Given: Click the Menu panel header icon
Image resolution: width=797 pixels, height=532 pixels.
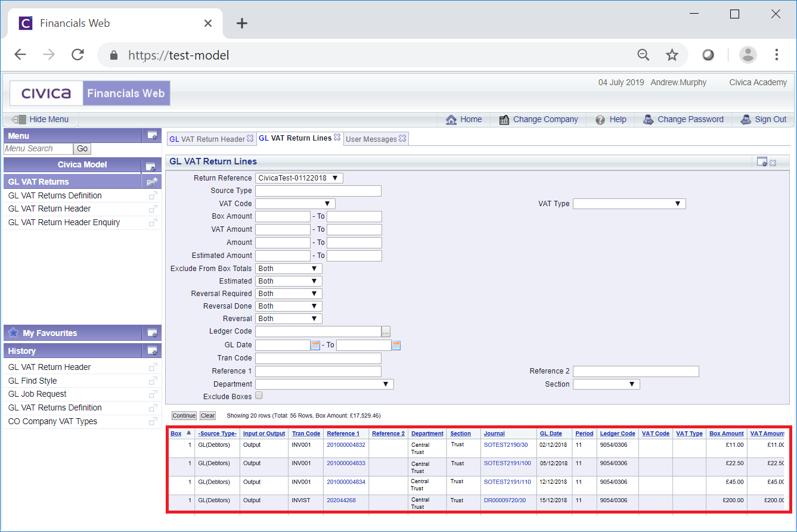Looking at the screenshot, I should click(x=152, y=135).
